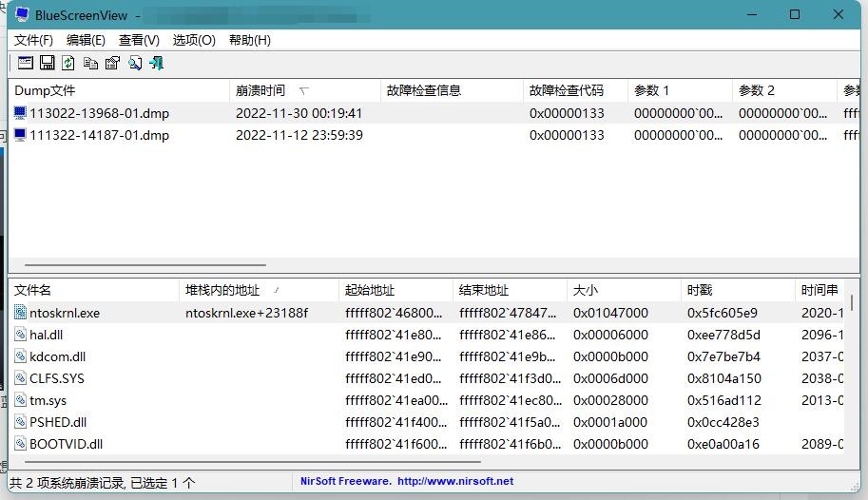Click size value 0x01047000

click(x=610, y=313)
